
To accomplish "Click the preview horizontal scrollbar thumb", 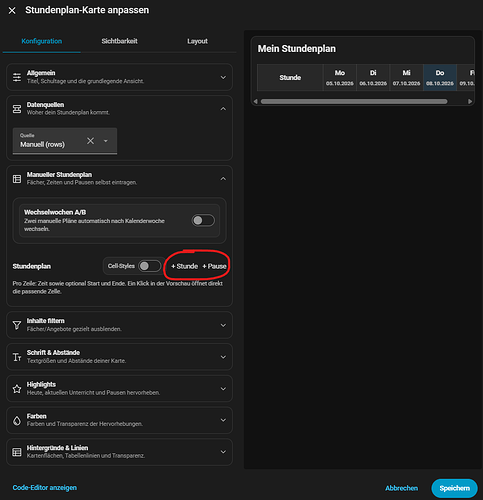I will click(354, 101).
